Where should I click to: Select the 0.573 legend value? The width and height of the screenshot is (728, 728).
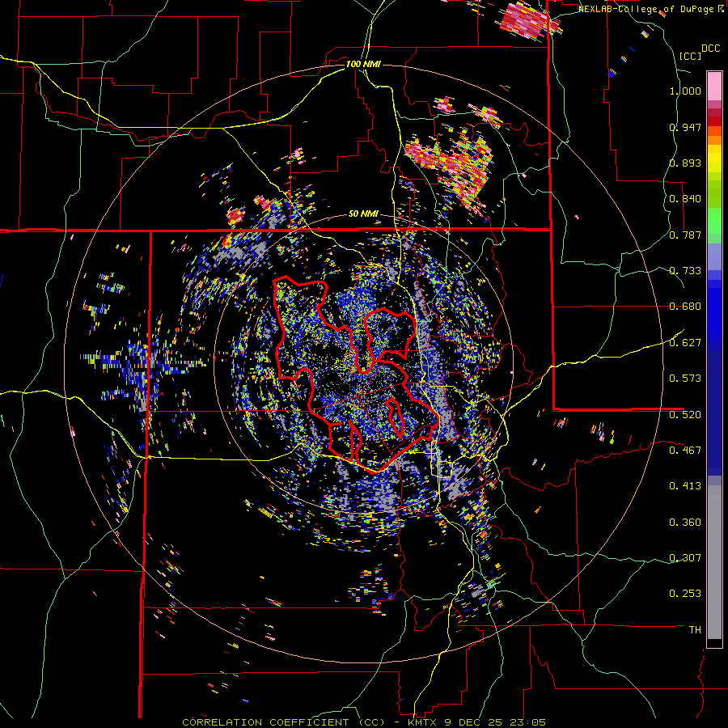pos(685,379)
